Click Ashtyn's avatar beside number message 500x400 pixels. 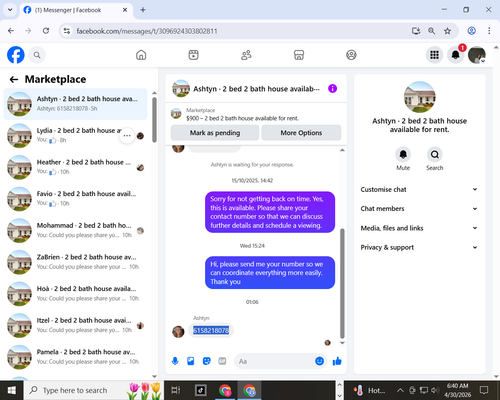178,332
